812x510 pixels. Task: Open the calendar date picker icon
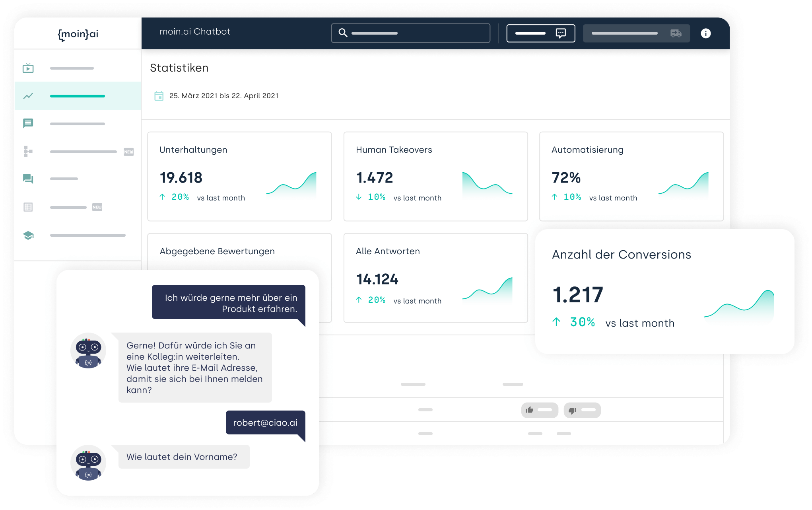[x=159, y=96]
